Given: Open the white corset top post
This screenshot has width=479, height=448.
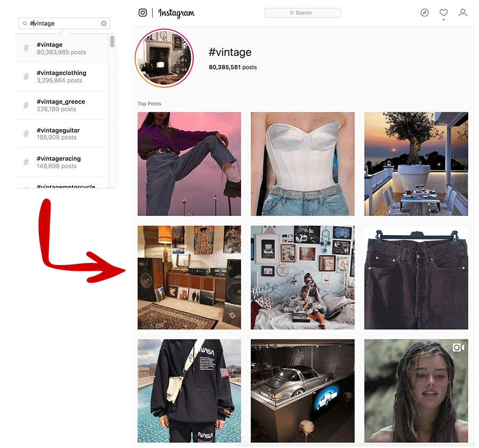Looking at the screenshot, I should 302,164.
